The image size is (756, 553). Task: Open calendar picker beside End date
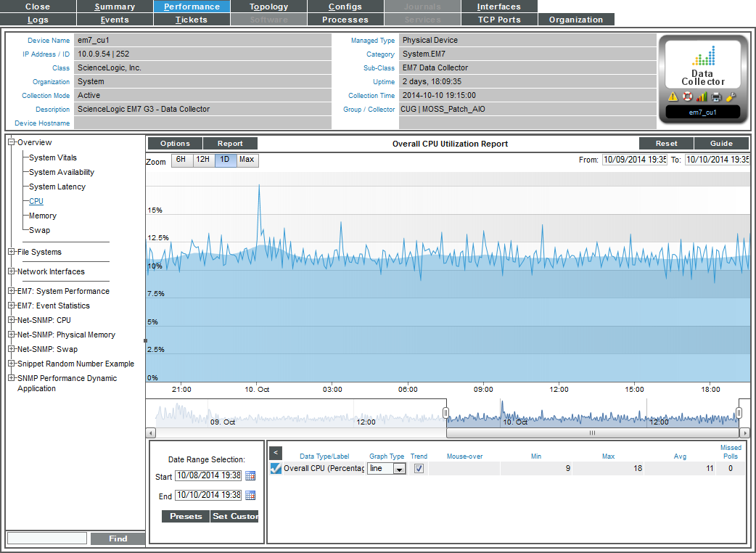click(250, 496)
